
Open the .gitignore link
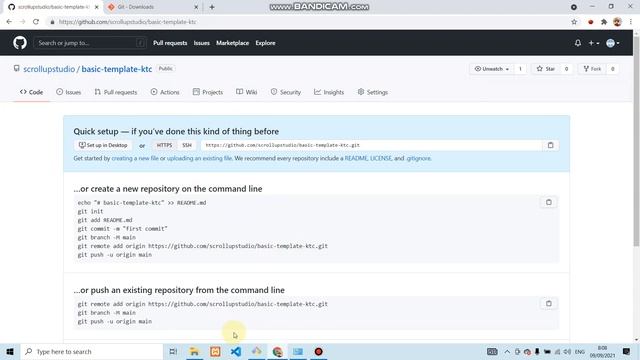point(418,158)
